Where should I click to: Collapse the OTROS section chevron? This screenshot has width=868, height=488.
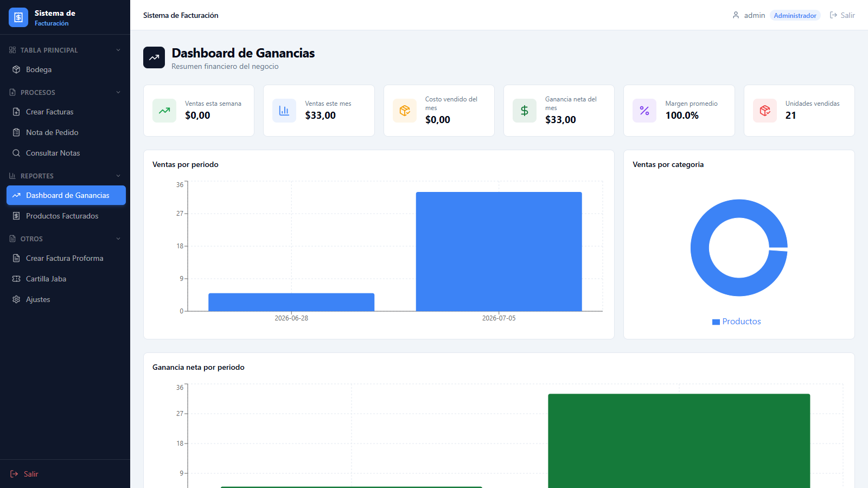(118, 239)
